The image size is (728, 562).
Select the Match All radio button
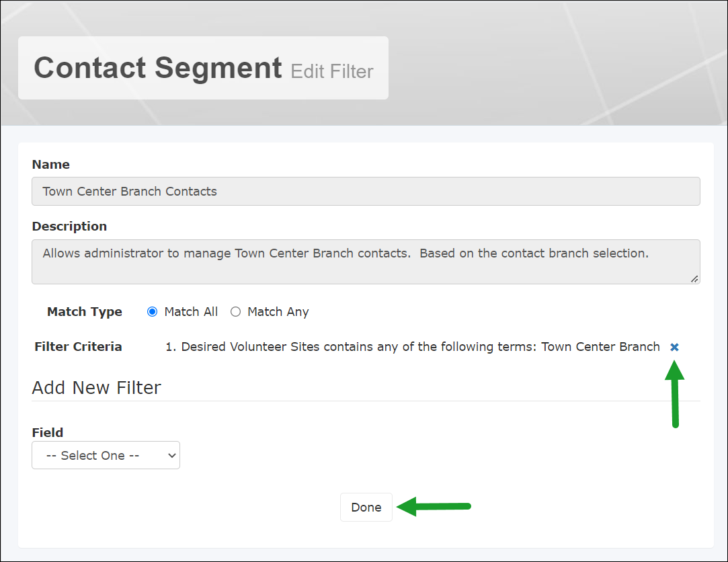tap(151, 311)
